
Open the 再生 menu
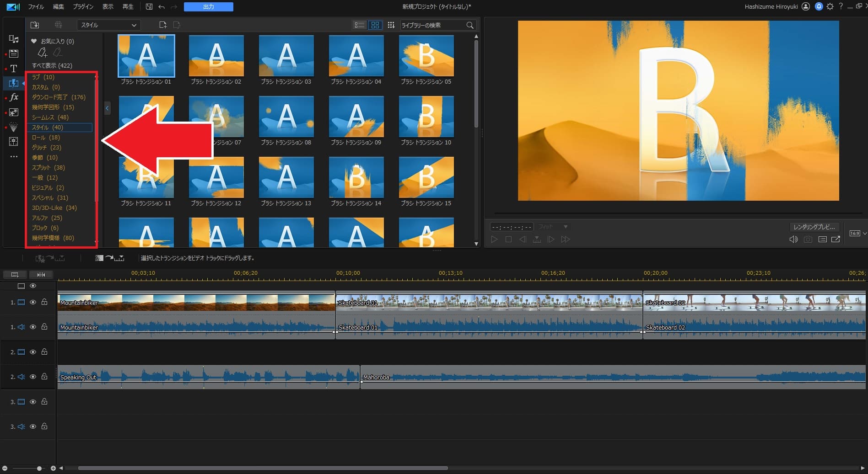coord(128,6)
